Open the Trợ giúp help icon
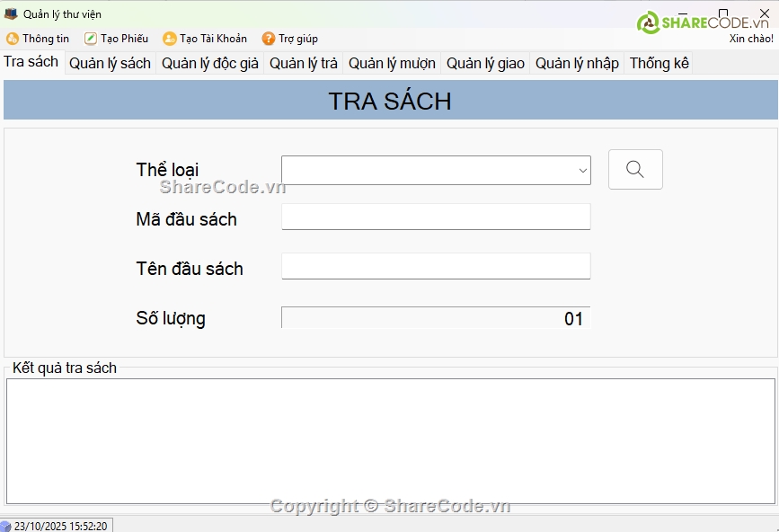Screen dimensions: 779x532 point(268,39)
